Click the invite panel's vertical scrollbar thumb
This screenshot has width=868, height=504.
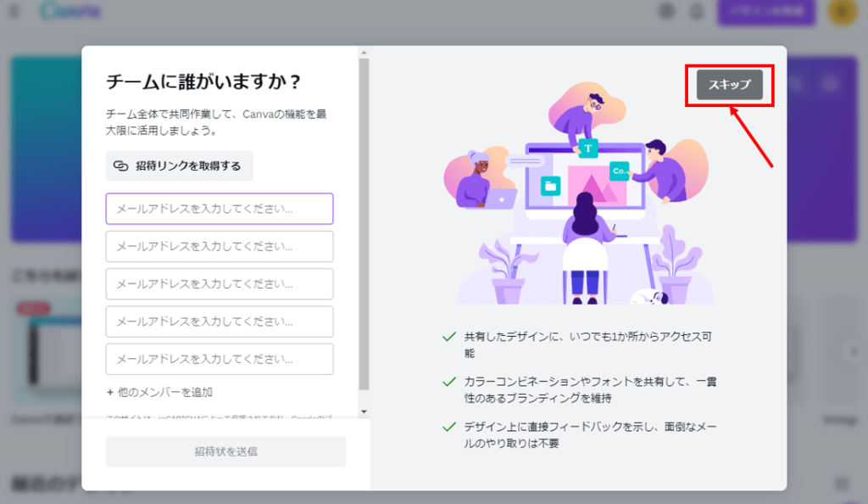pos(364,224)
